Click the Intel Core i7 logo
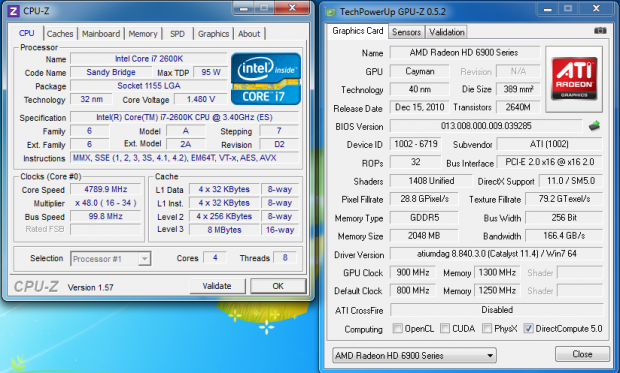The image size is (620, 373). [266, 78]
